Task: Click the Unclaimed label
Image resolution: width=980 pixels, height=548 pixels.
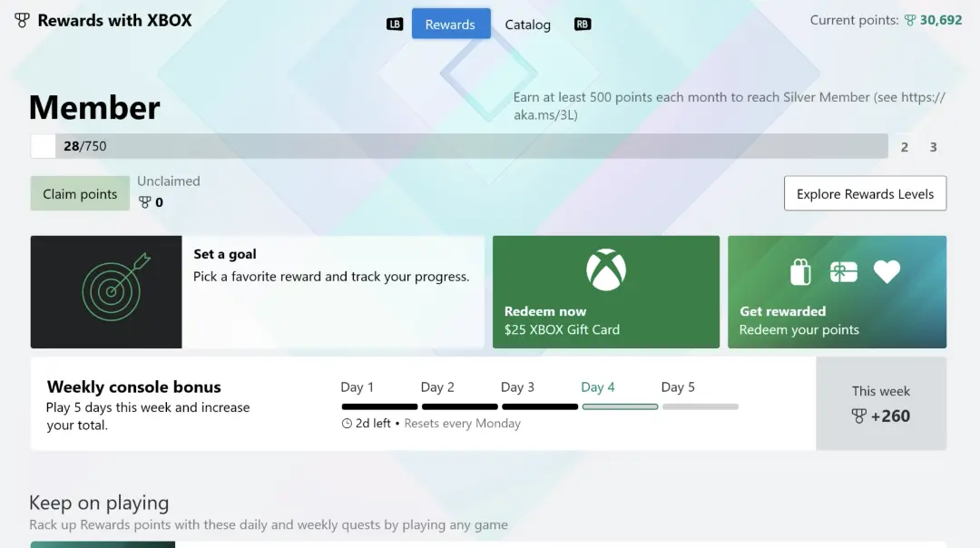Action: point(169,181)
